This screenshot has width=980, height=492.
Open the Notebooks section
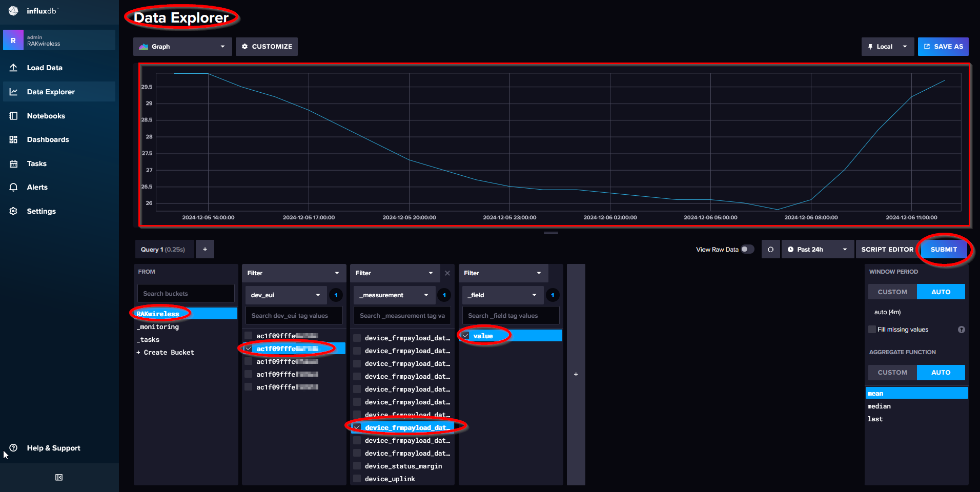(x=46, y=116)
